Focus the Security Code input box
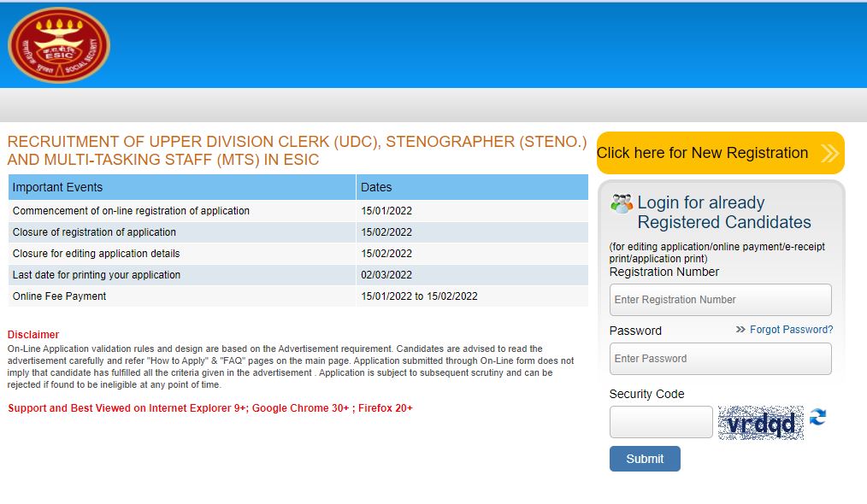This screenshot has height=504, width=867. point(661,422)
